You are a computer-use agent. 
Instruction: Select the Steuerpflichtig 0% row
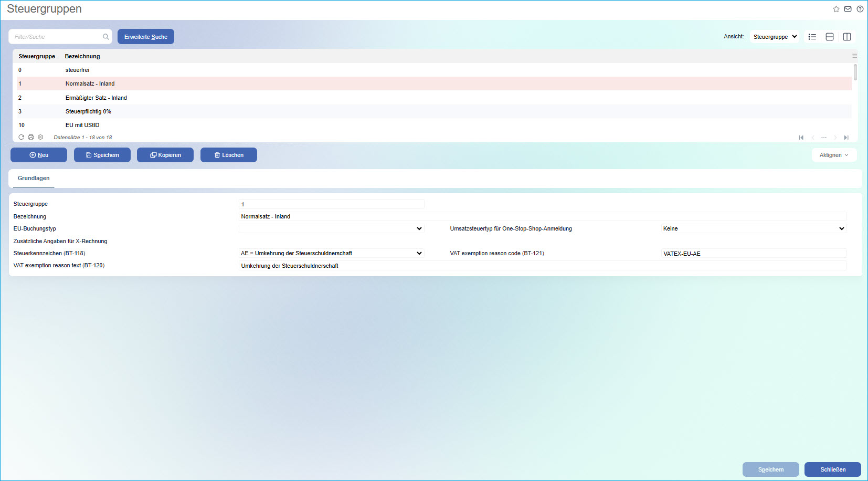[x=435, y=111]
